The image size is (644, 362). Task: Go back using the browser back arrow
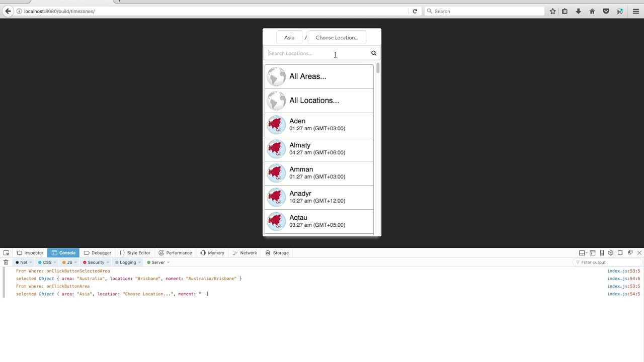[x=8, y=11]
